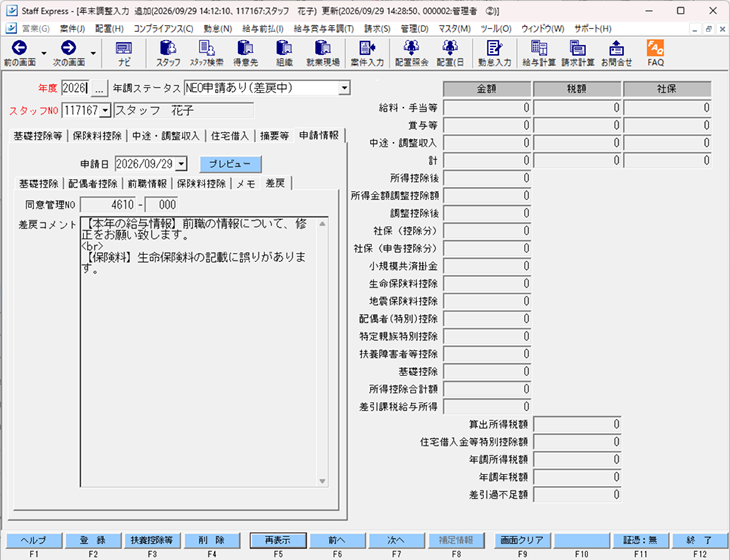This screenshot has height=560, width=730.
Task: Expand the dropdown arrow beside 前の画面
Action: (x=43, y=53)
